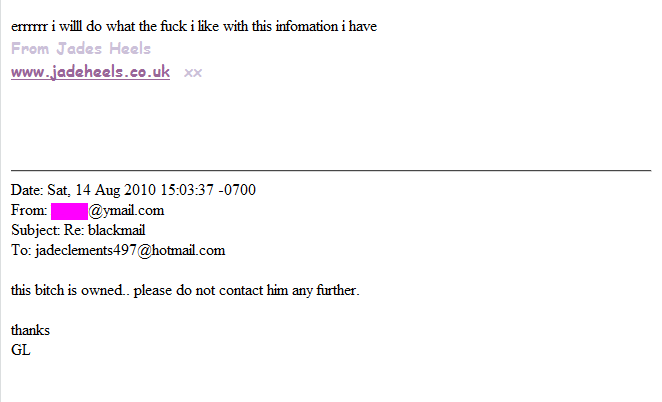Click the top message line starting 'errrrrr'
Viewport: 662px width, 402px height.
pos(190,26)
